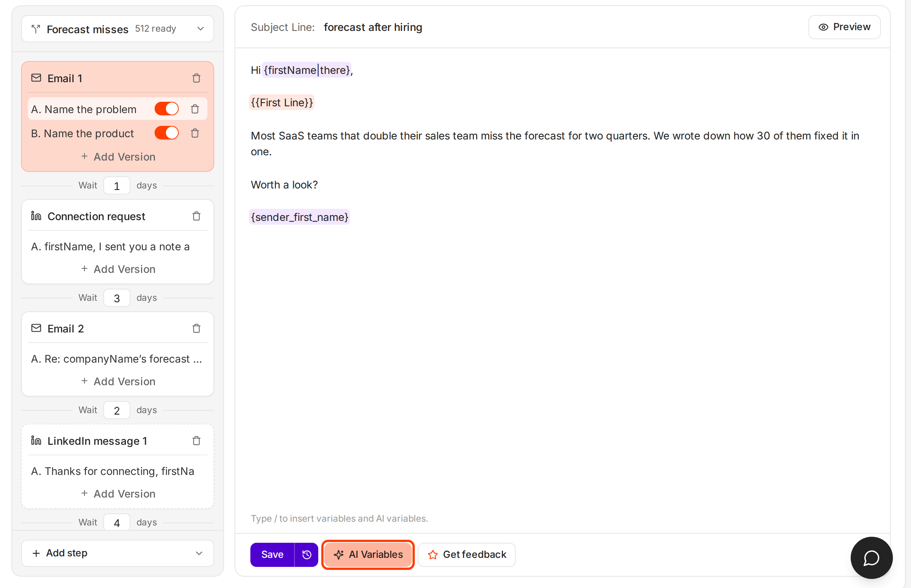Select version A Name the problem
This screenshot has height=588, width=911.
point(84,109)
